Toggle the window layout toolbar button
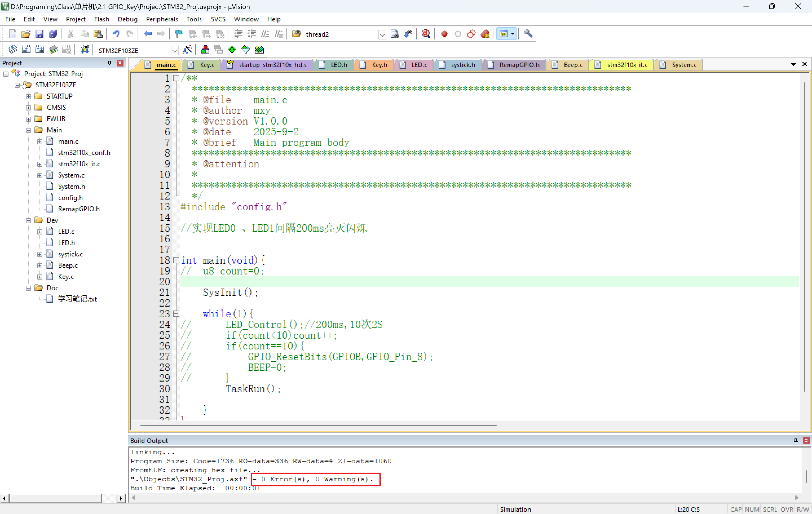Image resolution: width=812 pixels, height=514 pixels. coord(504,34)
